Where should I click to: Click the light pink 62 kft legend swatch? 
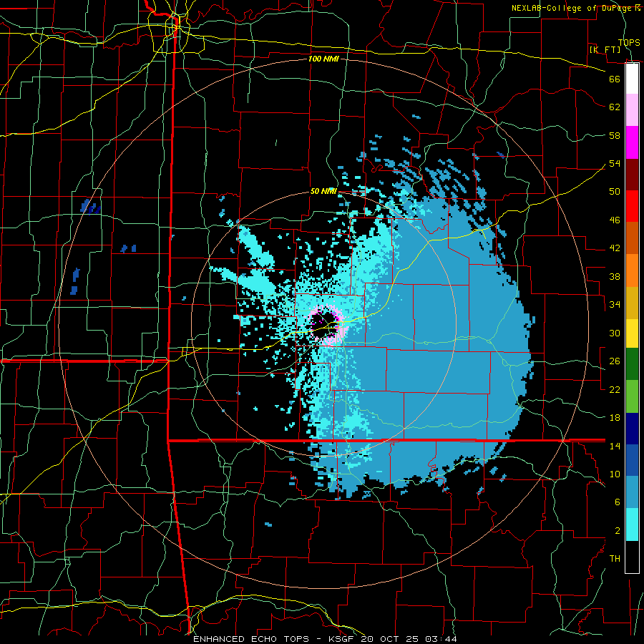click(x=632, y=109)
